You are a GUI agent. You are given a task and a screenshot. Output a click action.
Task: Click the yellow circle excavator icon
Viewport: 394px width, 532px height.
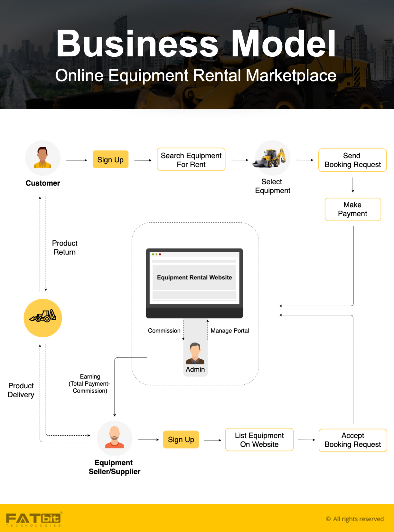click(x=43, y=318)
